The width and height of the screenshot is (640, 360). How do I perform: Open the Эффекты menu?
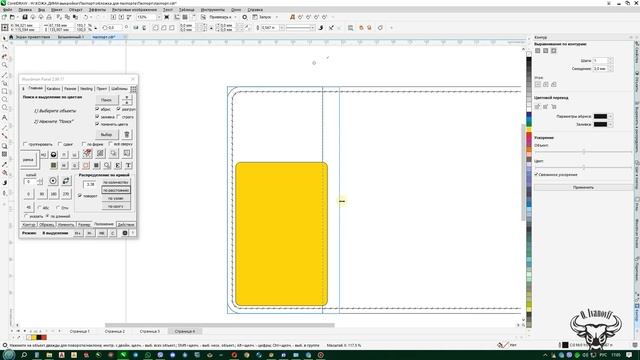point(97,9)
